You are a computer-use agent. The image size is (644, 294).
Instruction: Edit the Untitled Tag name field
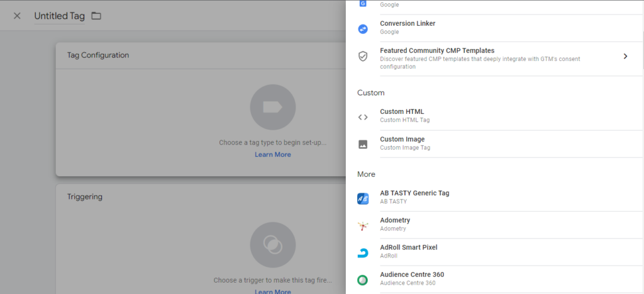click(x=59, y=16)
